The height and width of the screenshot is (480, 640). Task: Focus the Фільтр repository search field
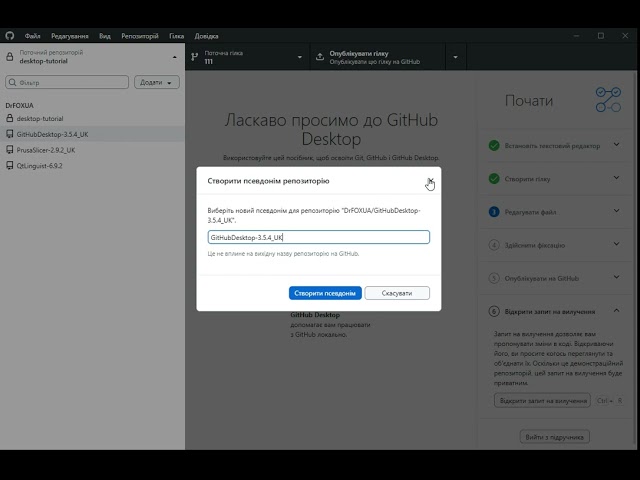[x=67, y=82]
